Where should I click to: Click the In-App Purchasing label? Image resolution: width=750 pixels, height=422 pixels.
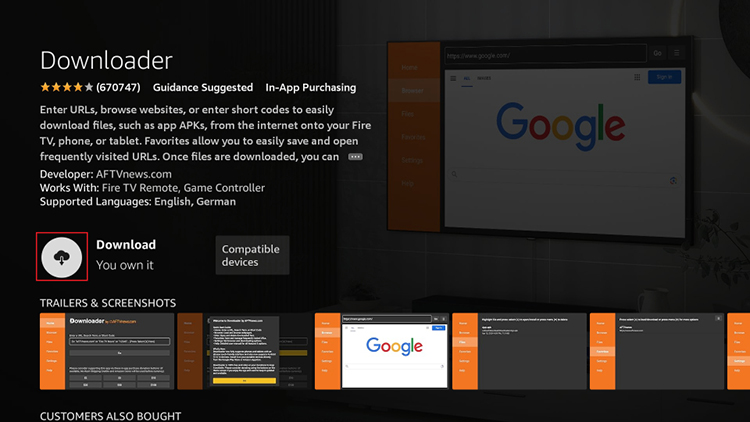coord(310,87)
